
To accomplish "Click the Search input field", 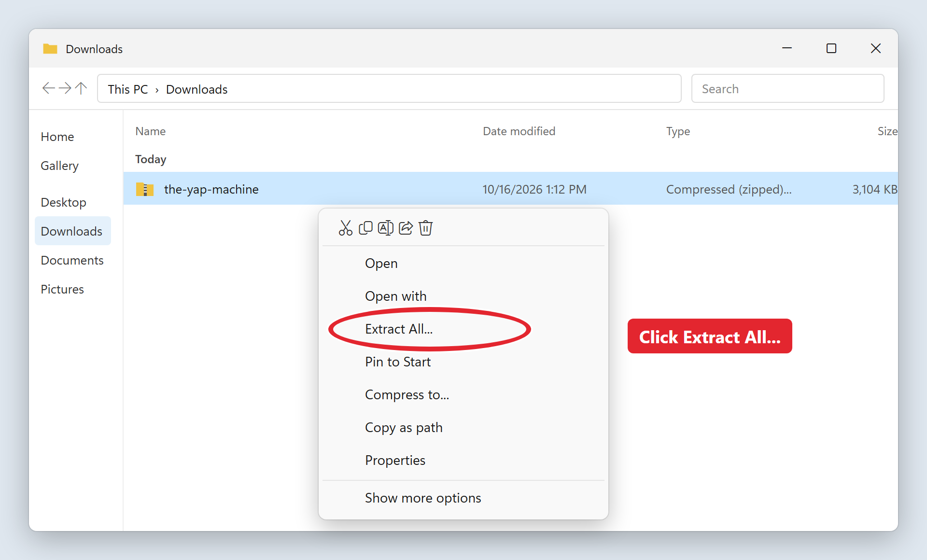I will [787, 89].
